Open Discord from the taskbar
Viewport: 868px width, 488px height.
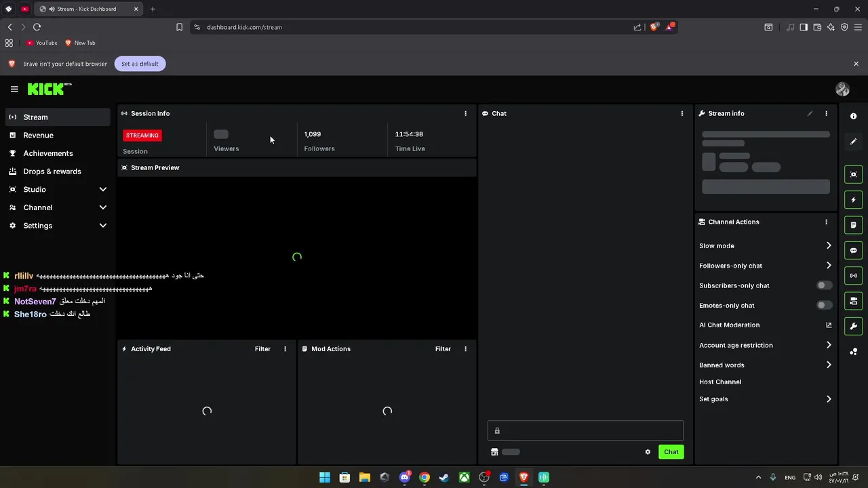[x=405, y=477]
